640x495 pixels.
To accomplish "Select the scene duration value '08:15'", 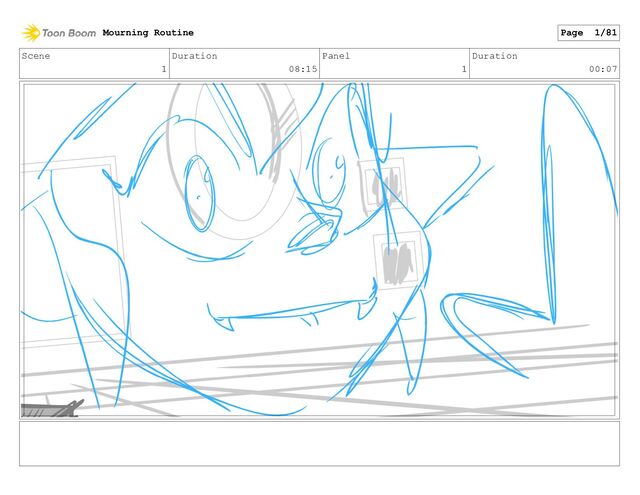I will [x=303, y=69].
